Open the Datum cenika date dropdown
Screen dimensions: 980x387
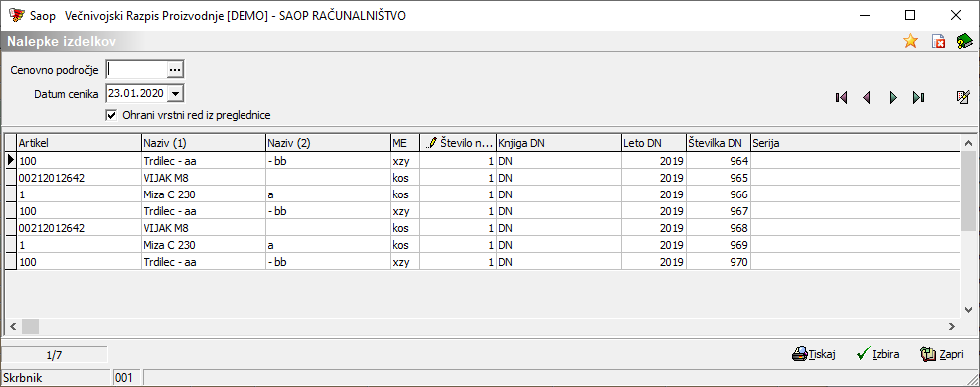click(x=175, y=93)
